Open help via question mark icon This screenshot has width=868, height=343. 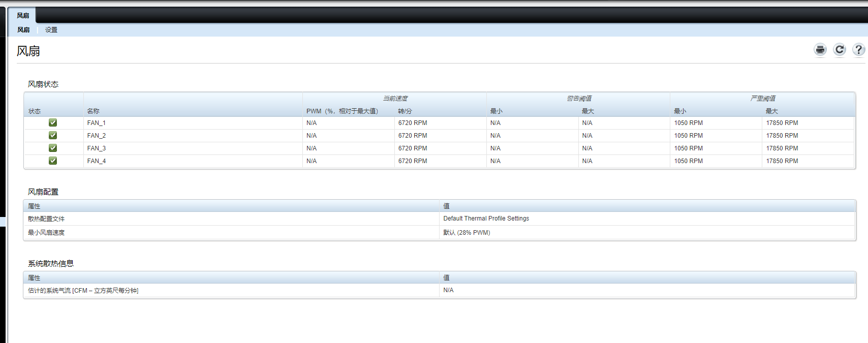coord(858,49)
